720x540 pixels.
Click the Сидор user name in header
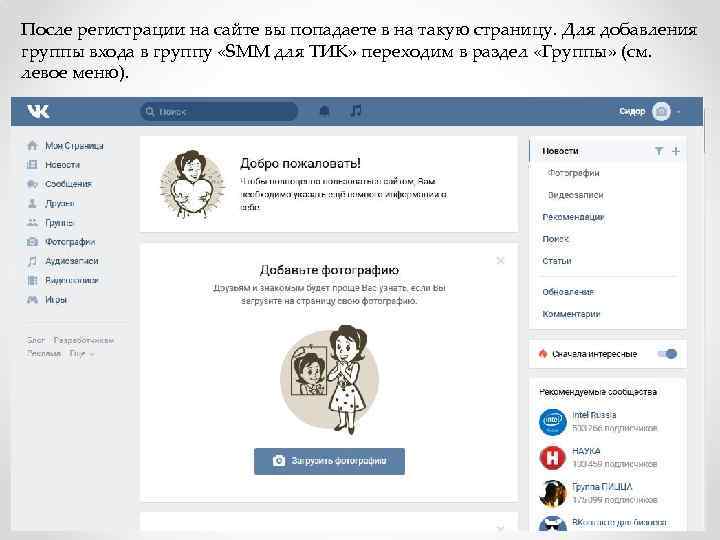(632, 111)
